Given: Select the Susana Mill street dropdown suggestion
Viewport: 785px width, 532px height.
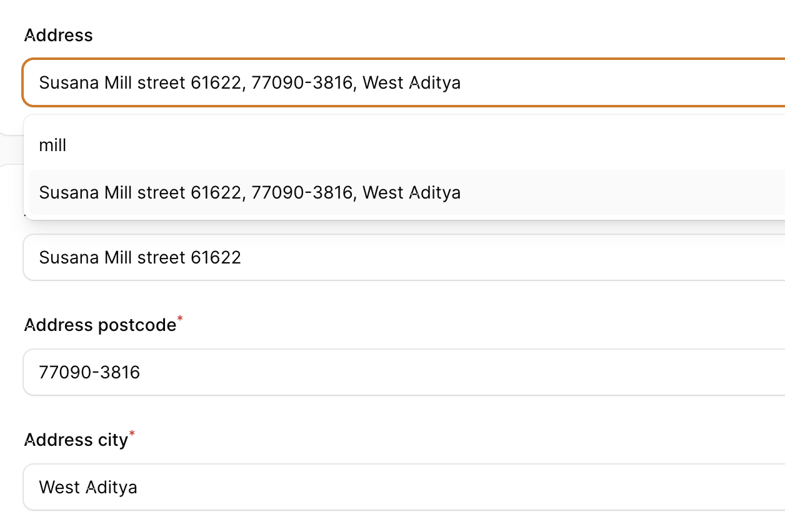Looking at the screenshot, I should pyautogui.click(x=407, y=192).
